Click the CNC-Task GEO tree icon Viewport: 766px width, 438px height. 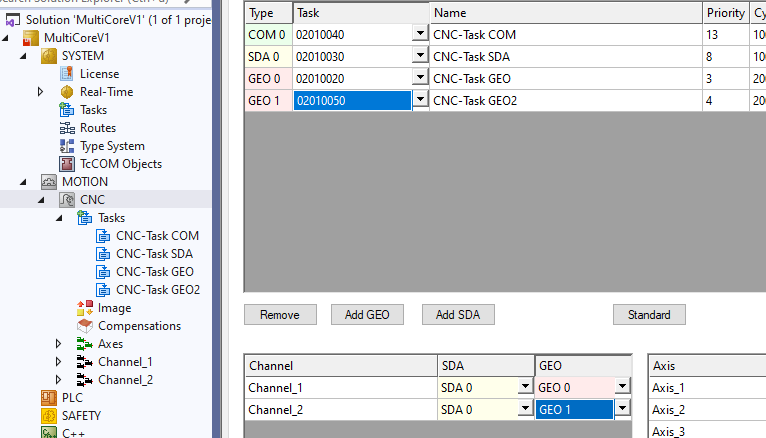(103, 272)
